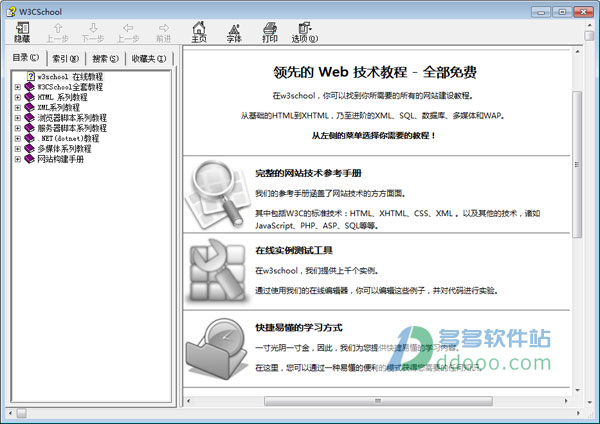The width and height of the screenshot is (600, 424).
Task: Select the w3school 在线教程 tree entry
Action: pos(70,77)
